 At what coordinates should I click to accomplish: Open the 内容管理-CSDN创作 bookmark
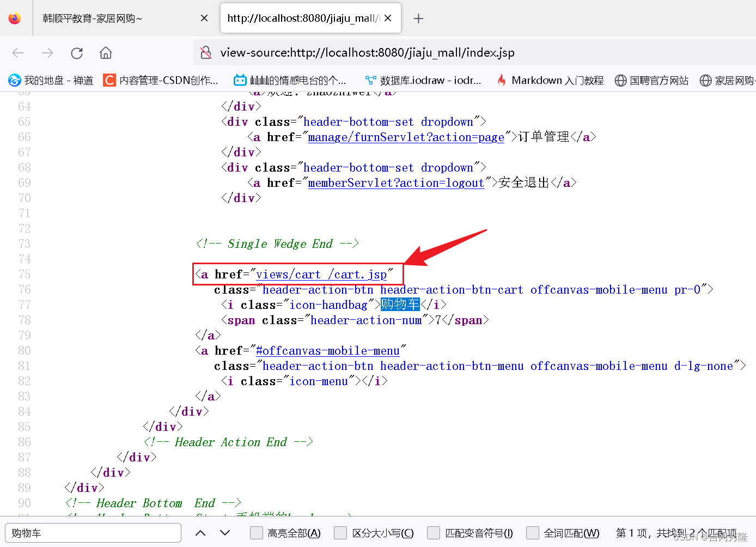tap(161, 81)
